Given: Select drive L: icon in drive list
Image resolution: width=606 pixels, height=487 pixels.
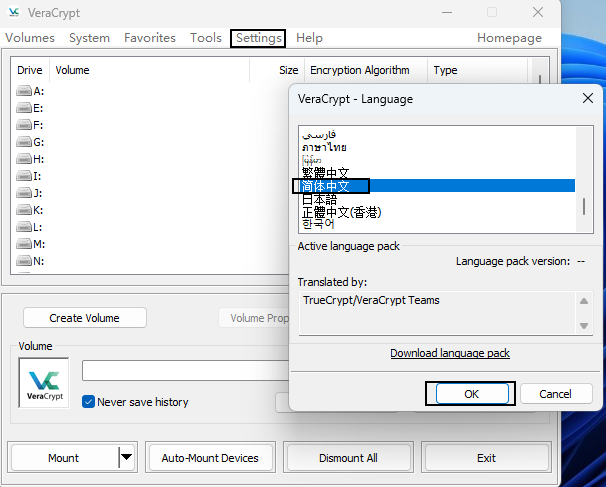Looking at the screenshot, I should [x=24, y=227].
